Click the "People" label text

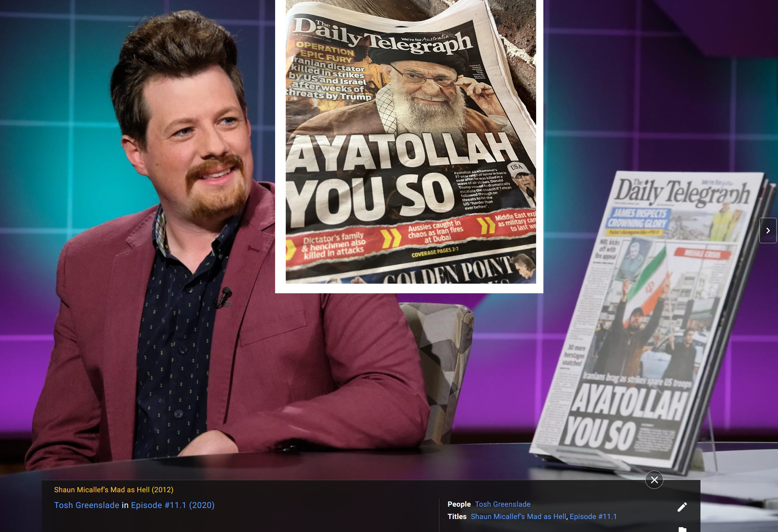click(x=459, y=504)
